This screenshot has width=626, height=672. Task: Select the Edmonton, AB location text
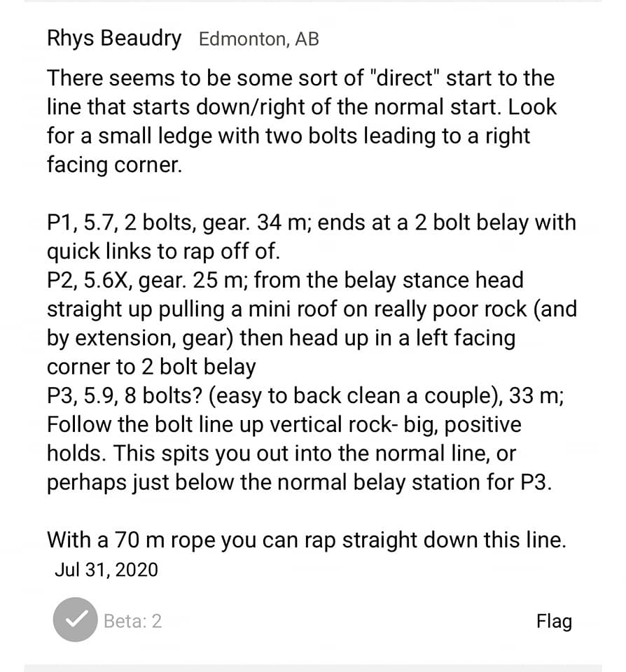point(259,39)
